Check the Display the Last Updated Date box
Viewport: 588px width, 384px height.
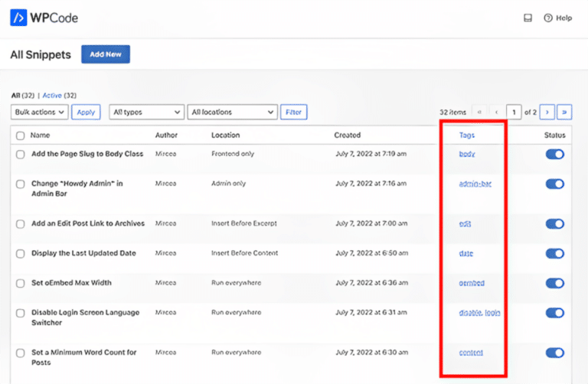tap(20, 253)
